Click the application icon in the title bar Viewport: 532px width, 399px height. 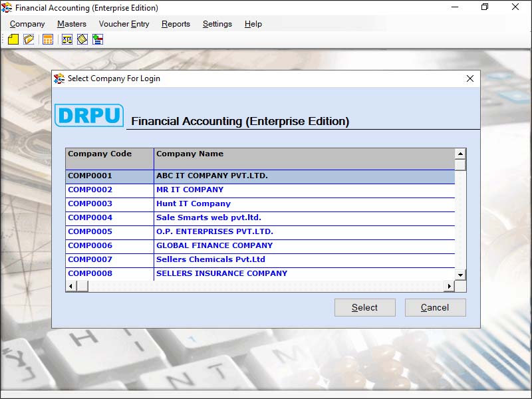pos(7,7)
